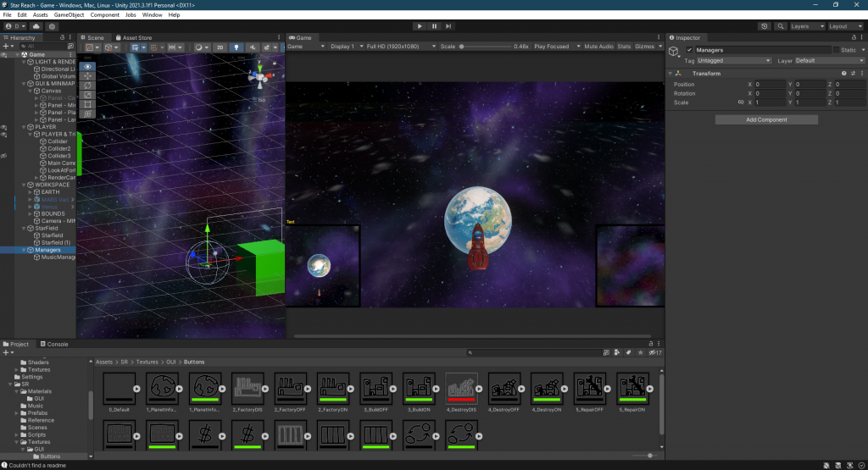Open the Layer Default dropdown in Inspector

point(829,60)
